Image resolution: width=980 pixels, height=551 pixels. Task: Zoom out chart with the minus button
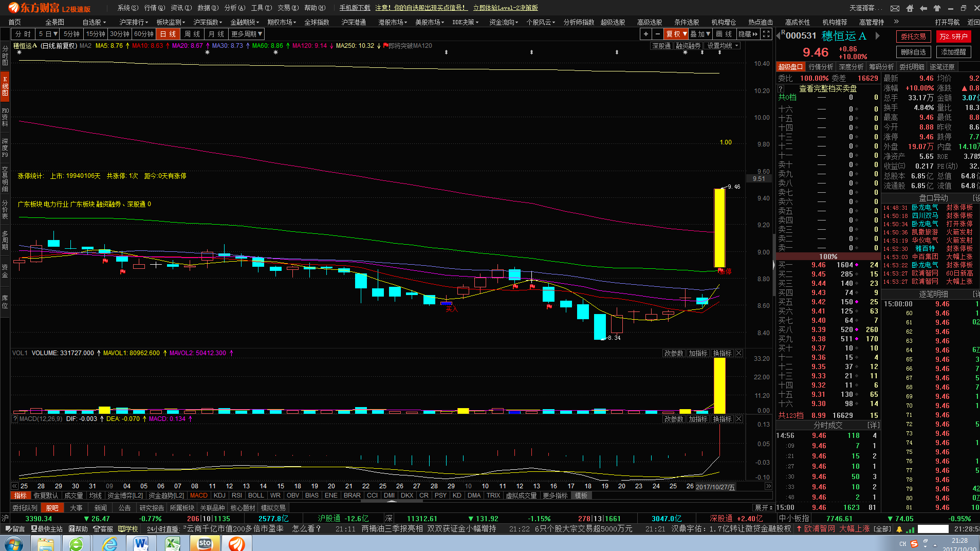coord(658,34)
